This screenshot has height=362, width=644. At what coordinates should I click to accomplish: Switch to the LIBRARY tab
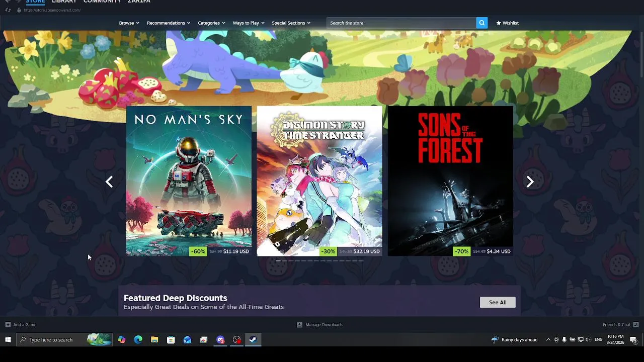click(x=64, y=2)
